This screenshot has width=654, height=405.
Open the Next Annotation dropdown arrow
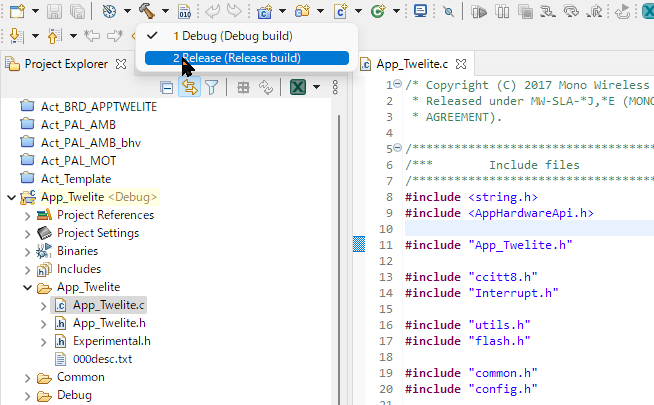[x=35, y=36]
